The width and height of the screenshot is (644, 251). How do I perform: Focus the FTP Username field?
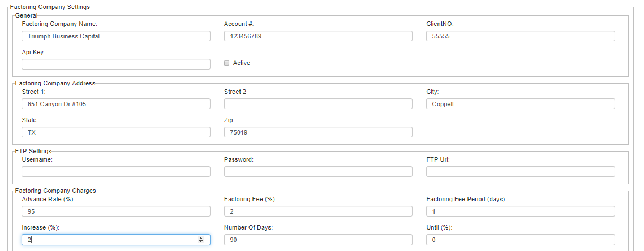click(x=116, y=171)
